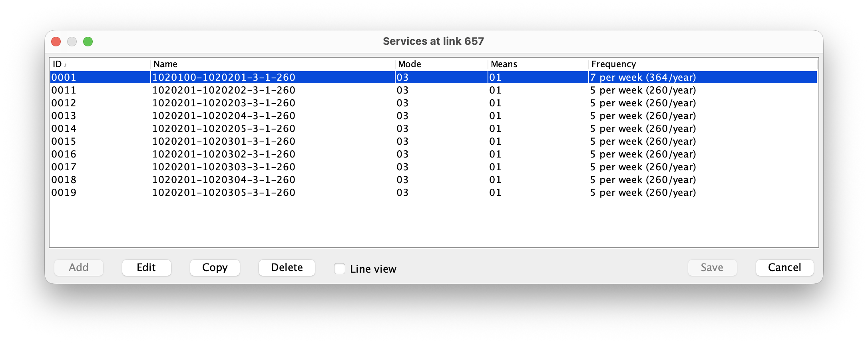Click name 1020201-1020205-3-1-260
The width and height of the screenshot is (868, 343).
click(x=224, y=128)
